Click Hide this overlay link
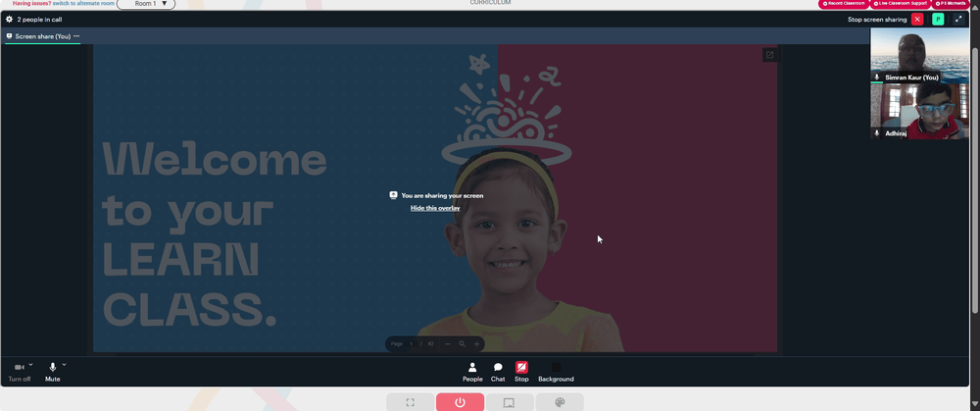This screenshot has width=980, height=411. click(x=435, y=208)
